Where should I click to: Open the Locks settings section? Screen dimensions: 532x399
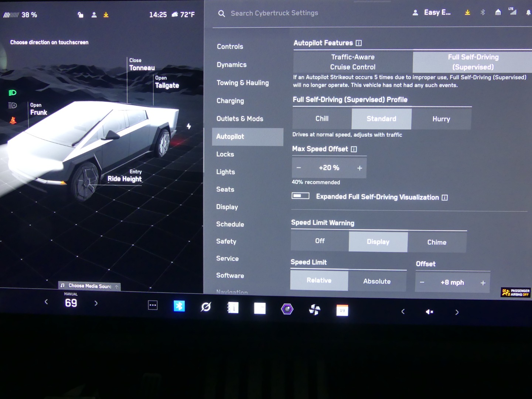pyautogui.click(x=225, y=154)
